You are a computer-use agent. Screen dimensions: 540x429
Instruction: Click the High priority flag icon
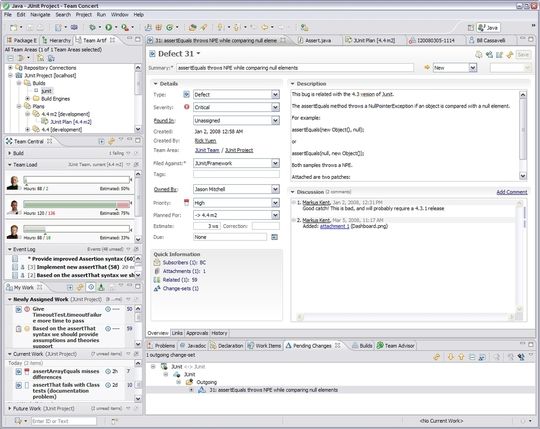[187, 202]
